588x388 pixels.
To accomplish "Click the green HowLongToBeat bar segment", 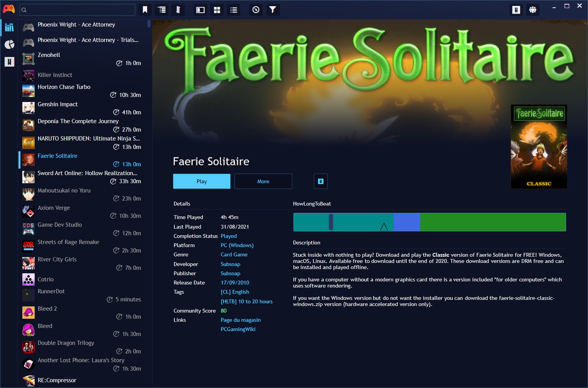I will tap(493, 222).
